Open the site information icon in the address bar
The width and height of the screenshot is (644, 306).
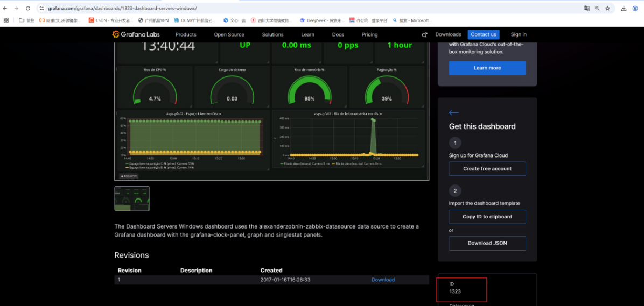click(41, 8)
